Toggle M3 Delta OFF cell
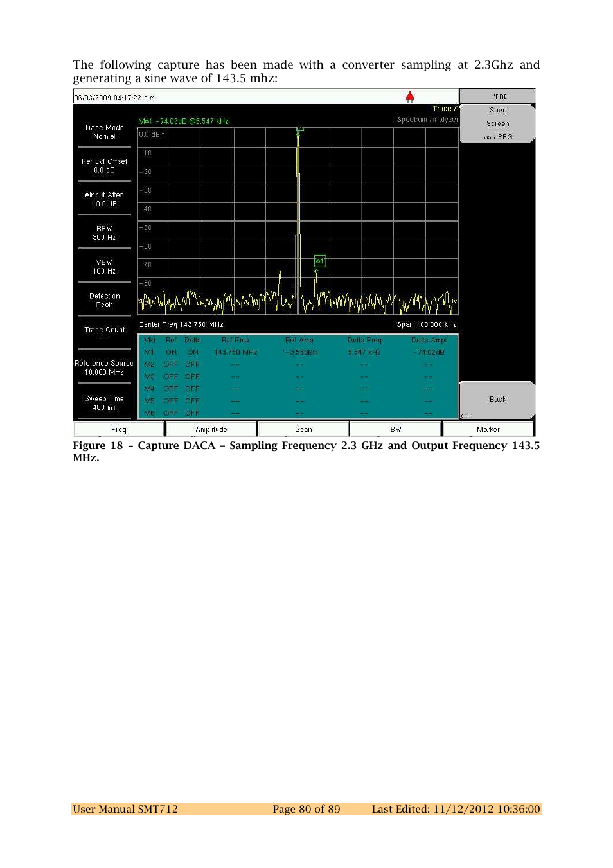613x868 pixels. pyautogui.click(x=193, y=376)
